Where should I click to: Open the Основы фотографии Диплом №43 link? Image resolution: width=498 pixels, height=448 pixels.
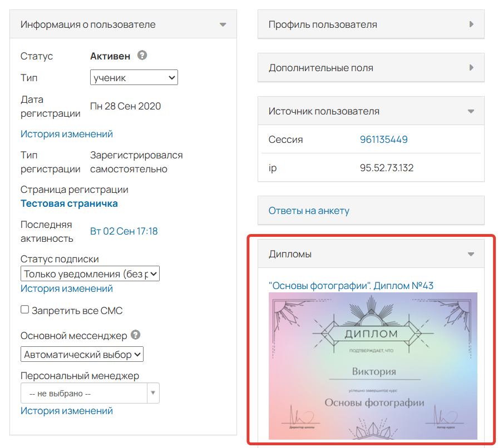[x=351, y=286]
